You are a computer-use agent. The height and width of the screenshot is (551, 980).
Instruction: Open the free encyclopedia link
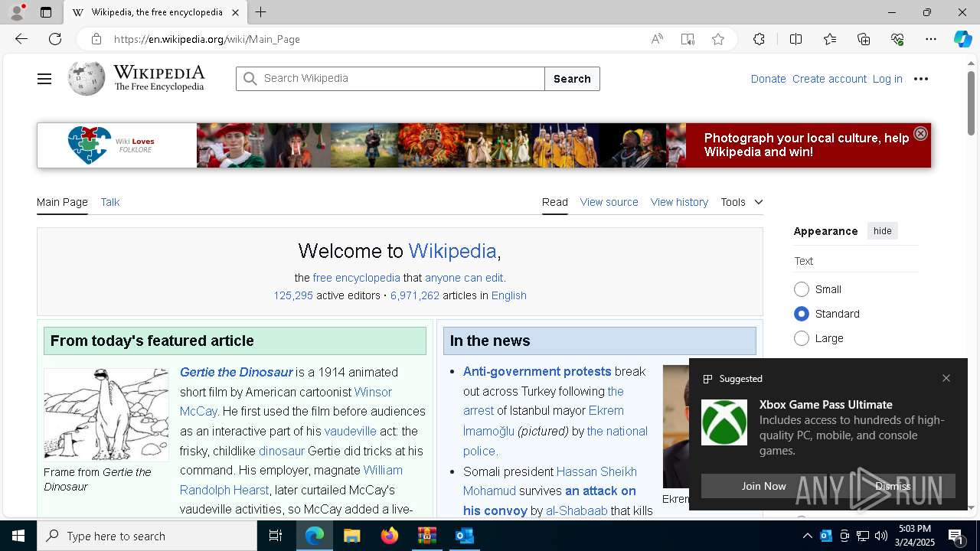click(356, 278)
